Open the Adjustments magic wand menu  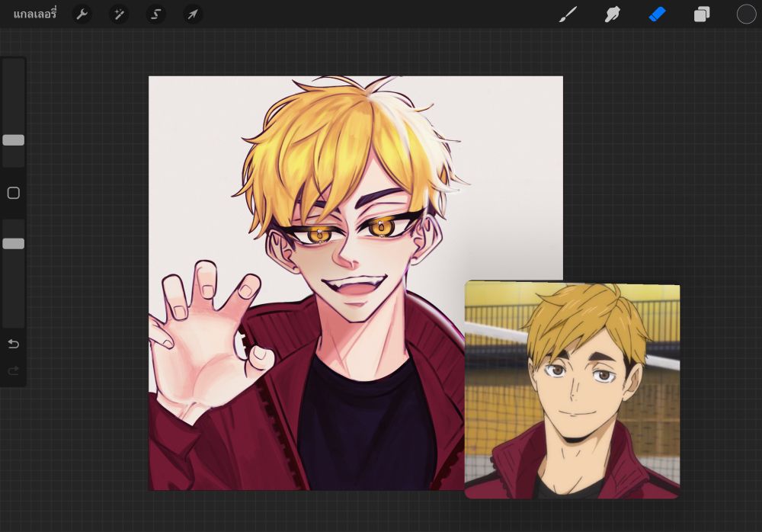(119, 14)
